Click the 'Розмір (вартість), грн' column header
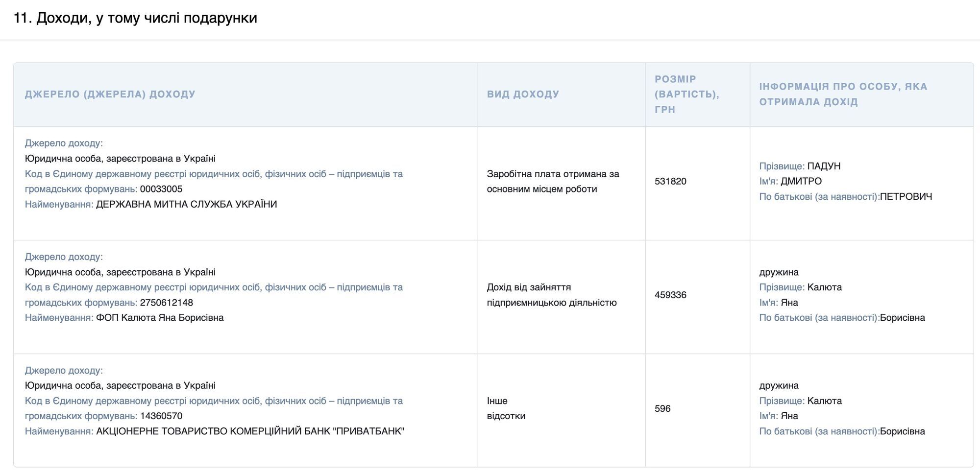This screenshot has width=980, height=473. pyautogui.click(x=687, y=94)
